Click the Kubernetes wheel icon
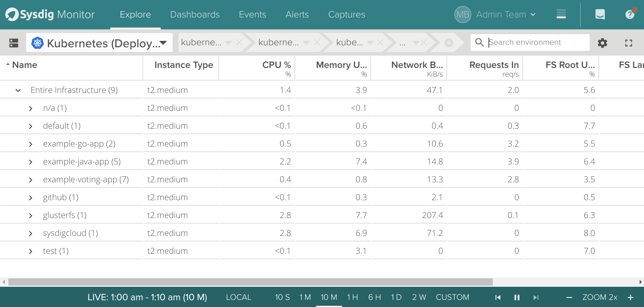This screenshot has height=307, width=644. [x=37, y=42]
